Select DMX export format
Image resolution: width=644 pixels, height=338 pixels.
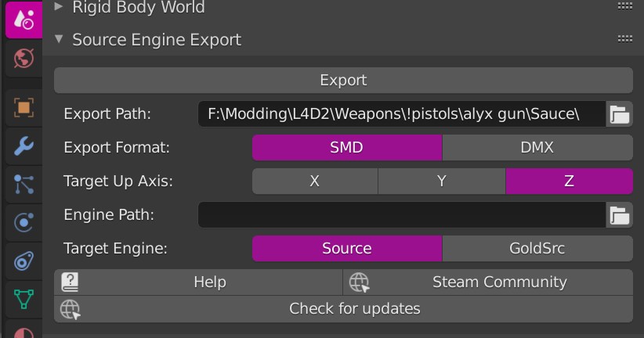pyautogui.click(x=537, y=147)
